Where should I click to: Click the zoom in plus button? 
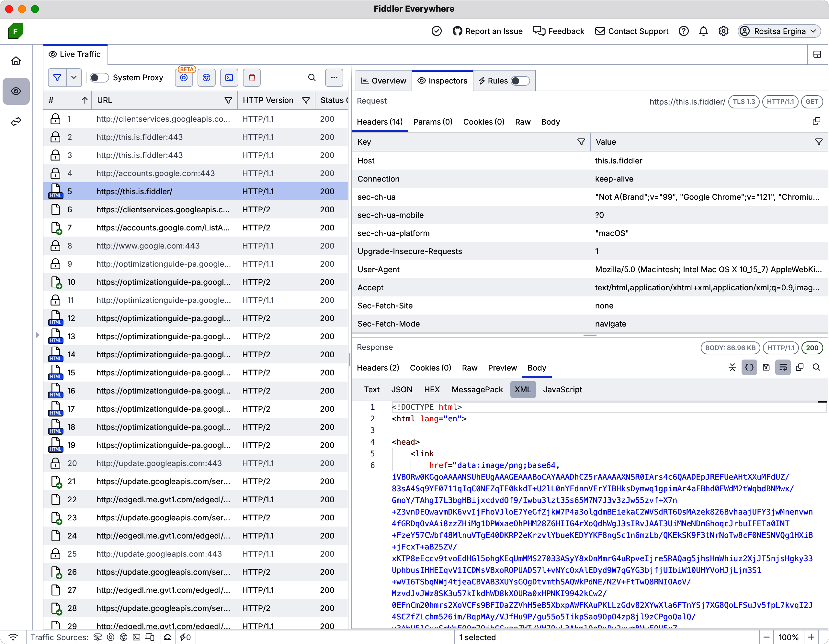811,638
